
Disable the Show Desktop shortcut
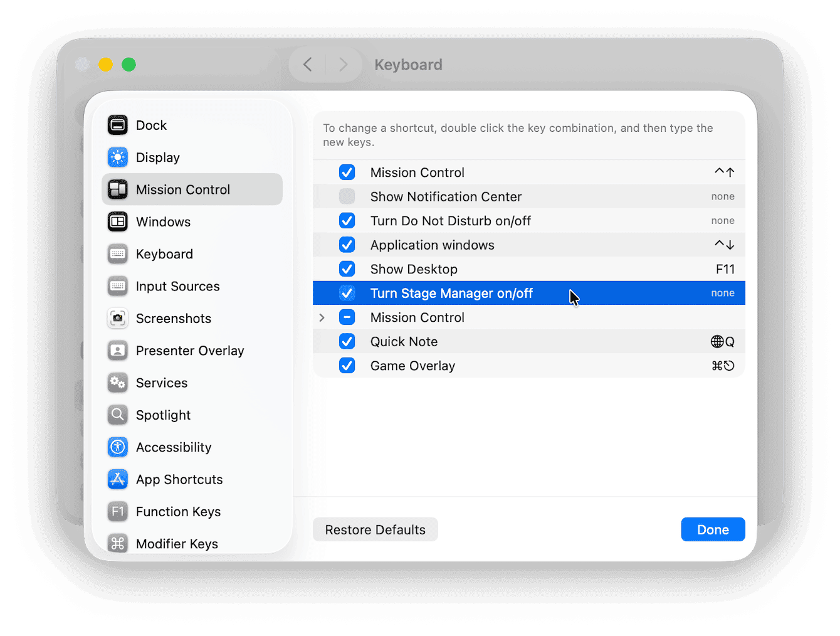[347, 268]
